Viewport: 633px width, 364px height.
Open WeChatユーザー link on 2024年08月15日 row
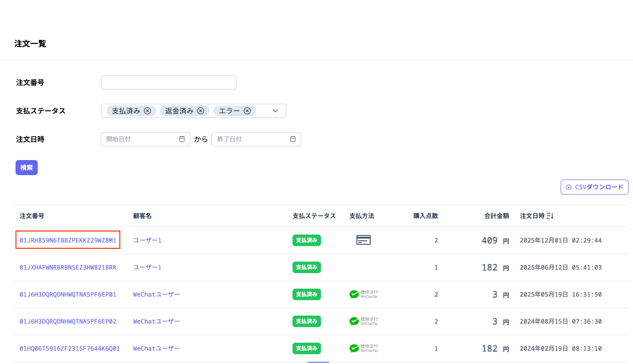pos(157,321)
